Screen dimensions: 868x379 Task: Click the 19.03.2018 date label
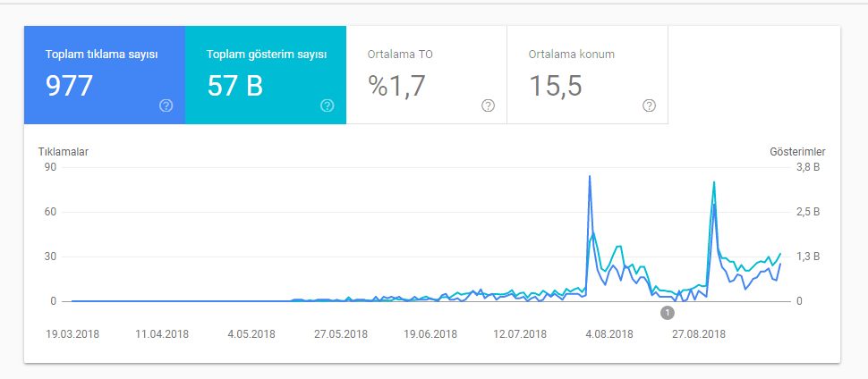pos(72,334)
